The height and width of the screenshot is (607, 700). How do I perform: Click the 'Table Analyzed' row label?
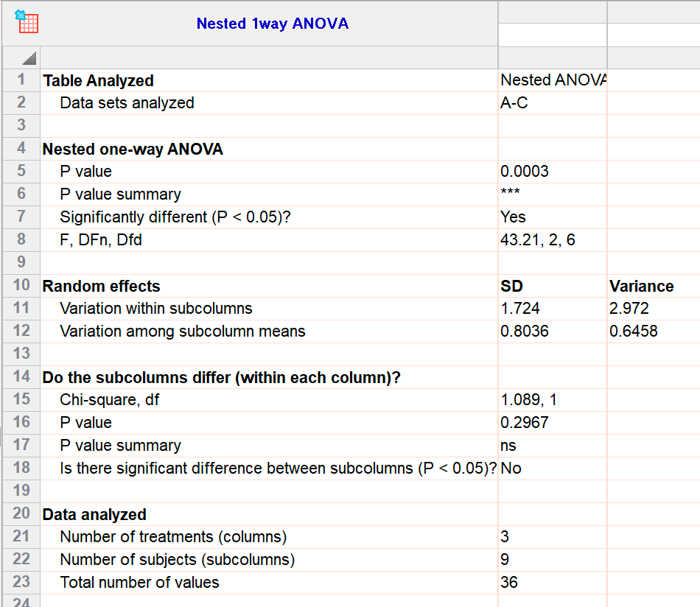(98, 81)
